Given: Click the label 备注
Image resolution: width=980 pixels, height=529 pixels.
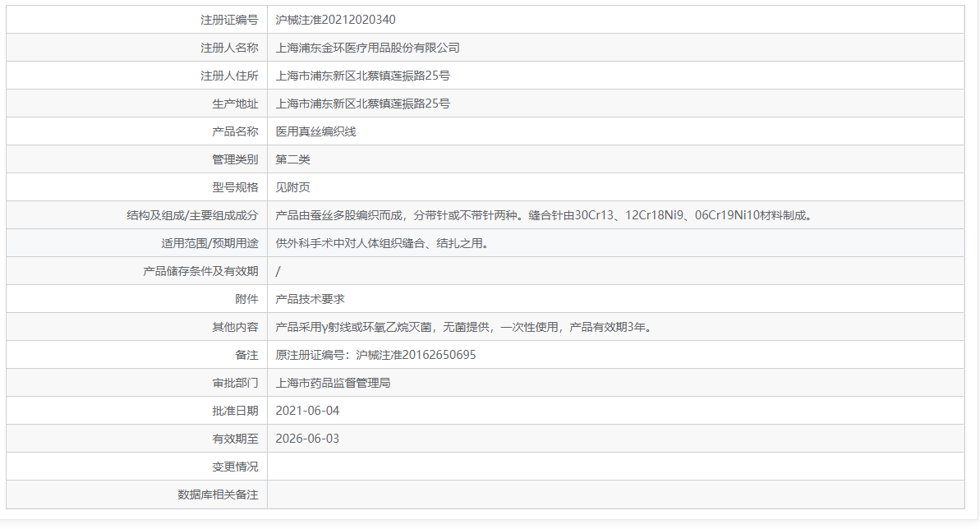Looking at the screenshot, I should click(247, 355).
